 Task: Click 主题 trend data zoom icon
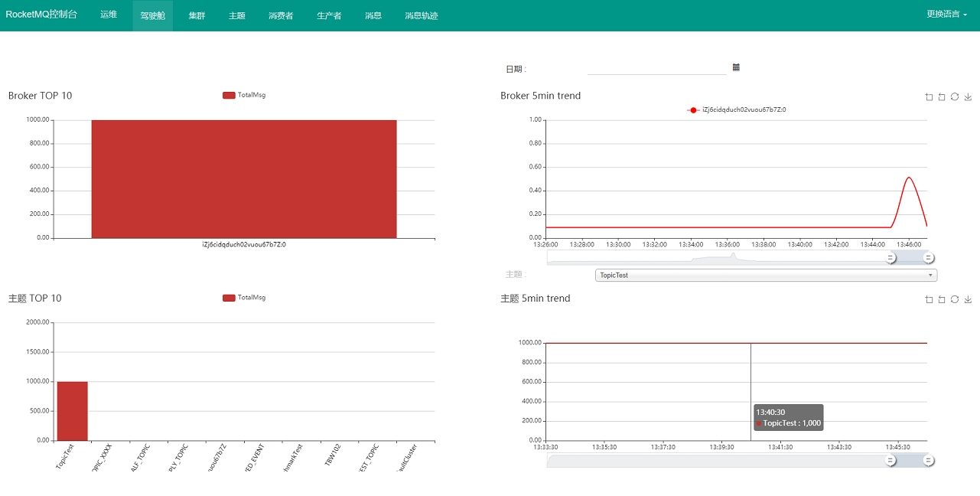point(929,299)
